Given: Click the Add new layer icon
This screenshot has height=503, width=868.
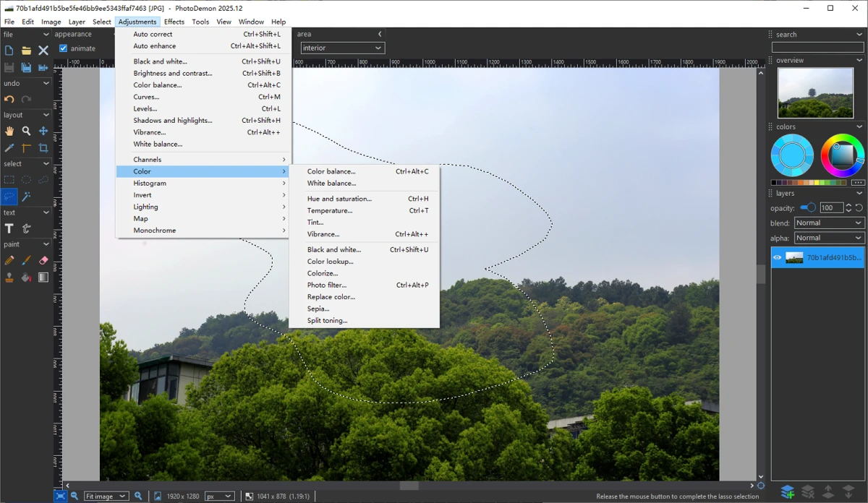Looking at the screenshot, I should pos(787,492).
